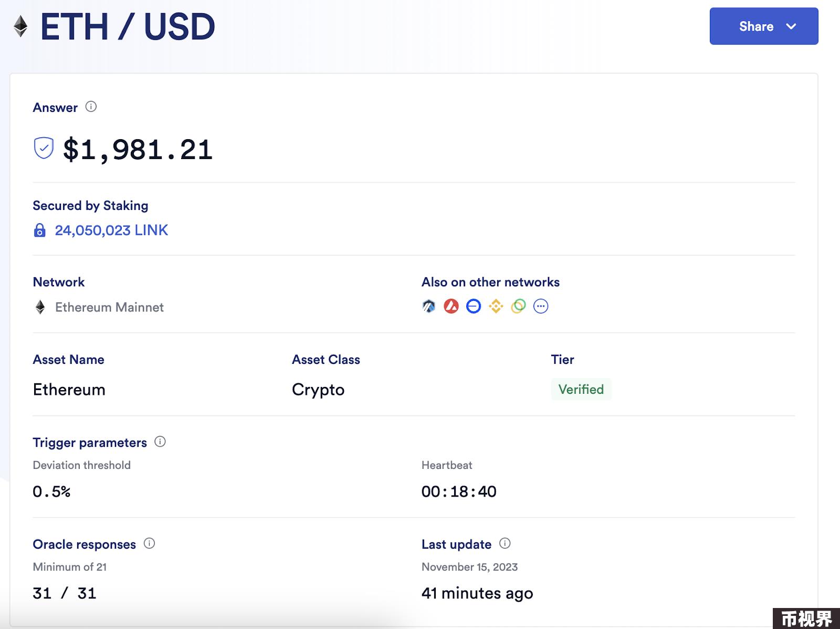Image resolution: width=840 pixels, height=629 pixels.
Task: Click the Verified tier badge
Action: [581, 389]
